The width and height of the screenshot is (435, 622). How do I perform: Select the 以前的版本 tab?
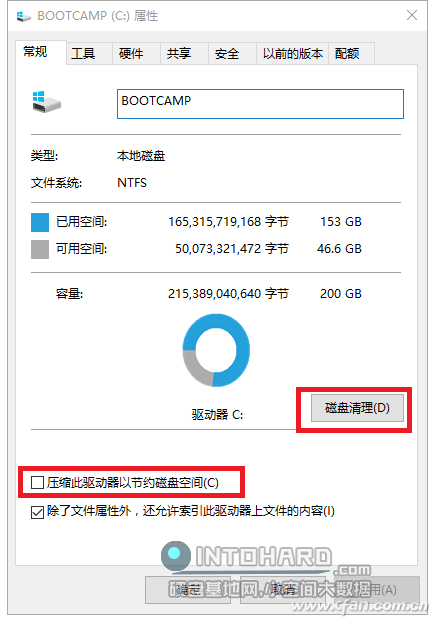pyautogui.click(x=293, y=54)
